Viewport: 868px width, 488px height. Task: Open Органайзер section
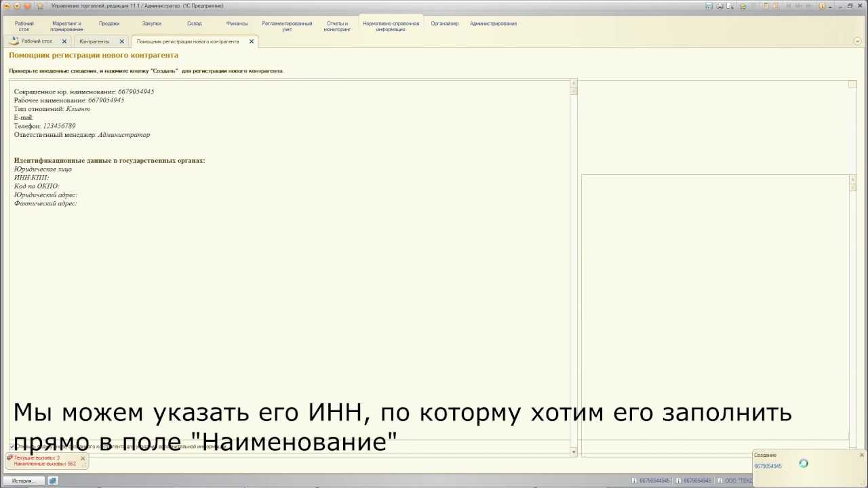[445, 24]
